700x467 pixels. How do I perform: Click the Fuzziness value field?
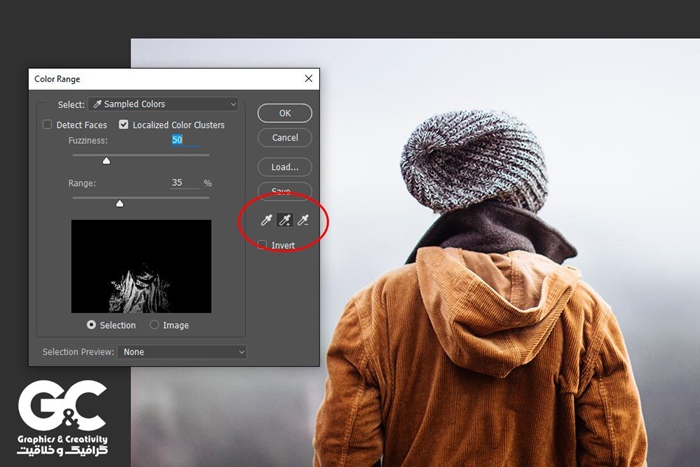[185, 140]
